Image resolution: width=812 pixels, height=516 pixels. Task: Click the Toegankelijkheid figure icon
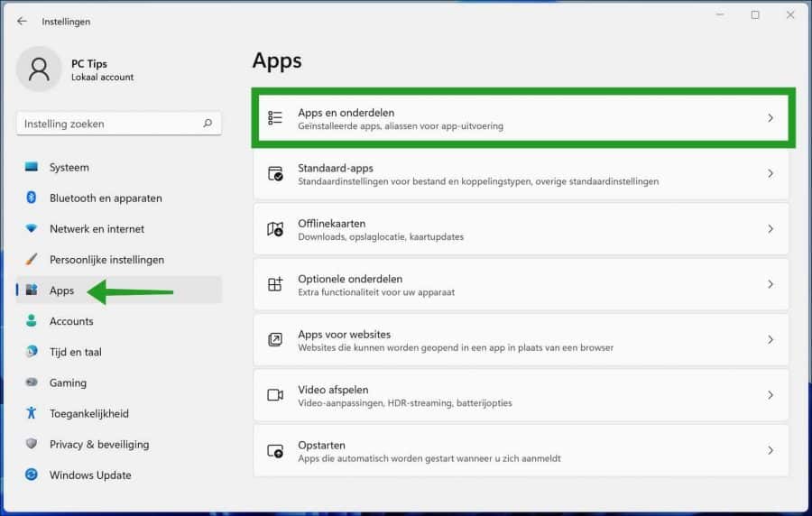pyautogui.click(x=32, y=412)
